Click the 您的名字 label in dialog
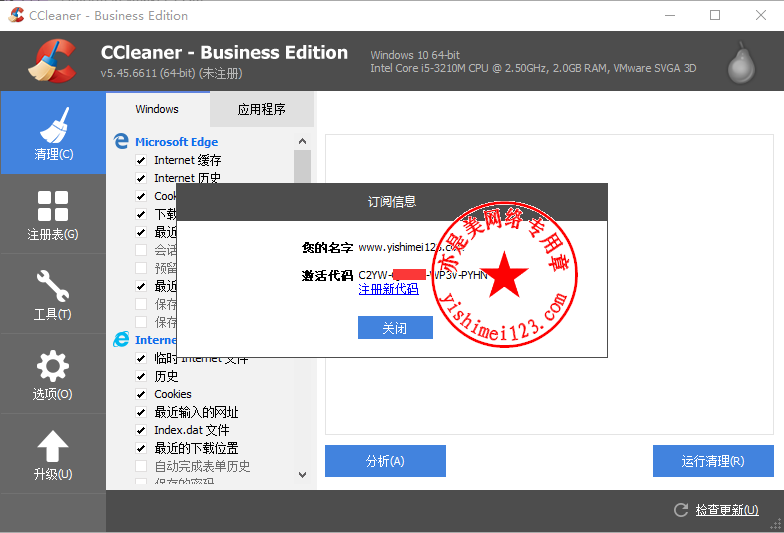Screen dimensions: 784x533 click(327, 248)
